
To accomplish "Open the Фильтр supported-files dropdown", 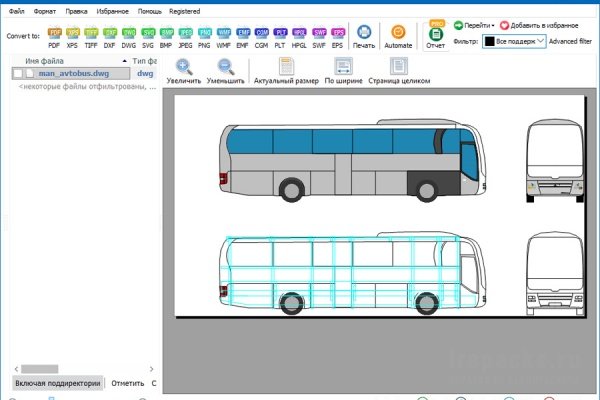I will (x=514, y=41).
